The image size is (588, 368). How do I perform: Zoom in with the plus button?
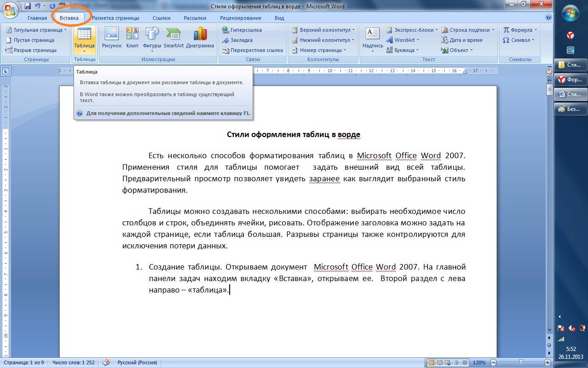point(547,362)
